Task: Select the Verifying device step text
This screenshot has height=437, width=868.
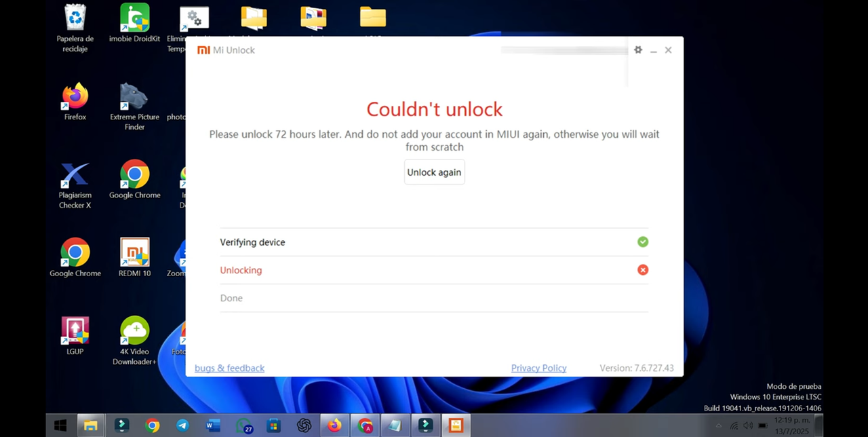Action: tap(252, 242)
